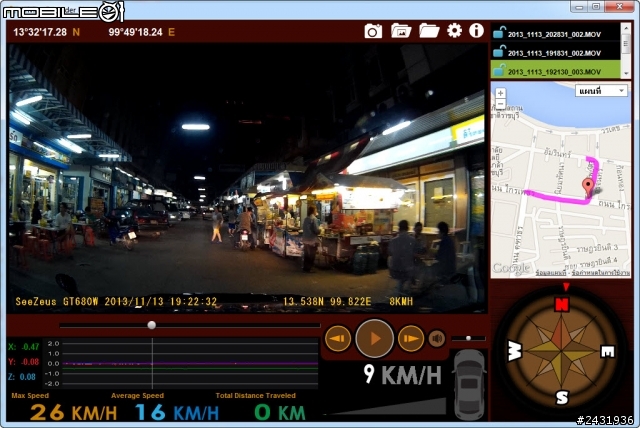
Task: Click the latitude 13°32'17.28 N readout
Action: point(47,32)
